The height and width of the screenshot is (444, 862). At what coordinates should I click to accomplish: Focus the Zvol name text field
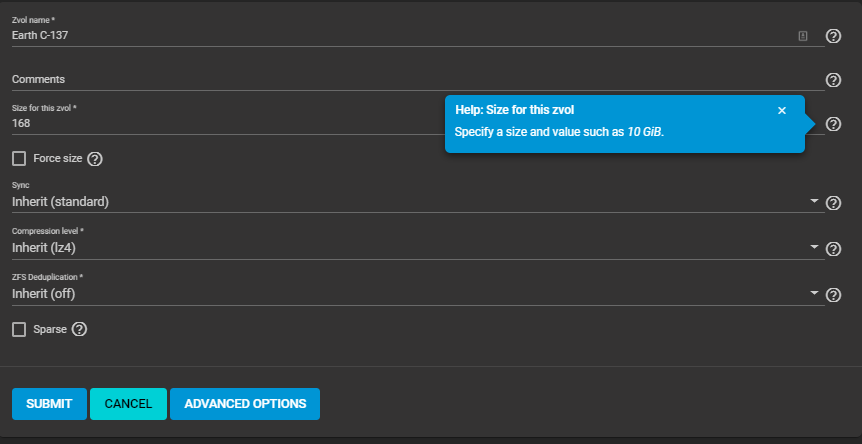pos(400,35)
